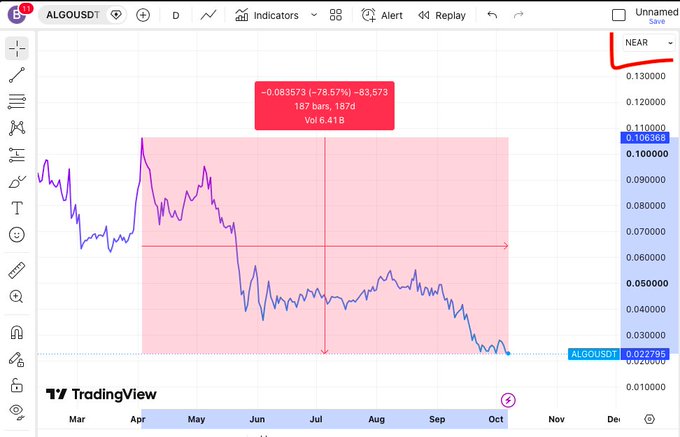
Task: Click the Nov label on time axis
Action: 556,419
